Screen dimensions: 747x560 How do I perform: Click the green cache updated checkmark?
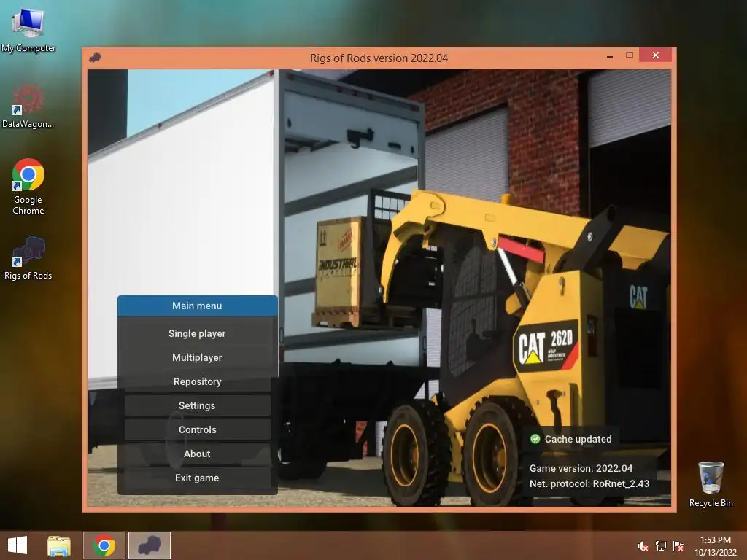tap(535, 439)
